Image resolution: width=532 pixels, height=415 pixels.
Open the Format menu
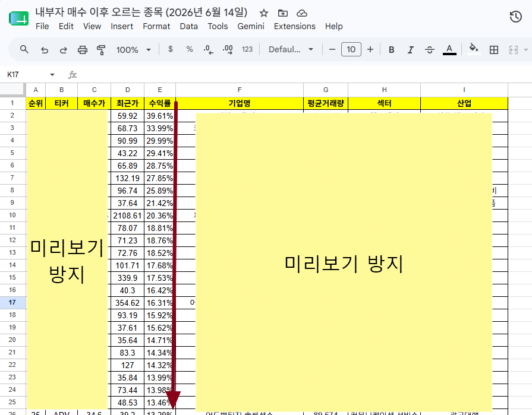[156, 27]
